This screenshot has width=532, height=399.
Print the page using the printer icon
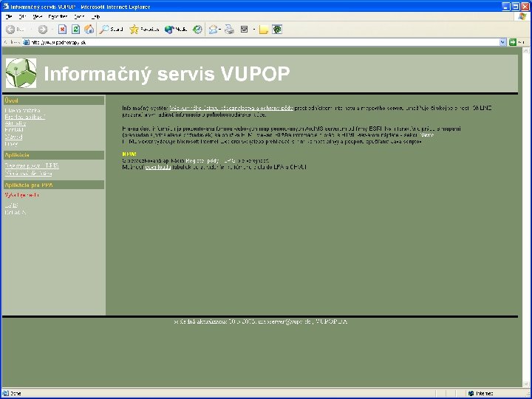230,30
